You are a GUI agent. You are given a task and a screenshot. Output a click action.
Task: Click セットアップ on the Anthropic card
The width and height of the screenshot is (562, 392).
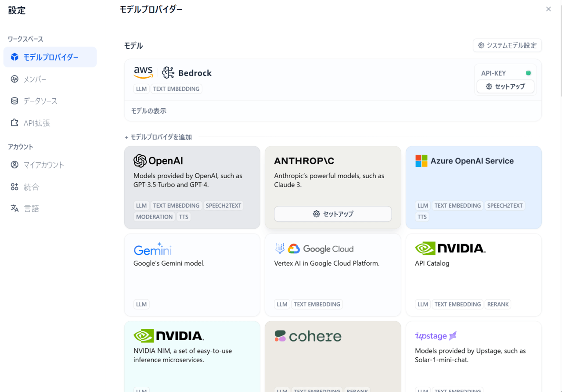[x=333, y=214]
